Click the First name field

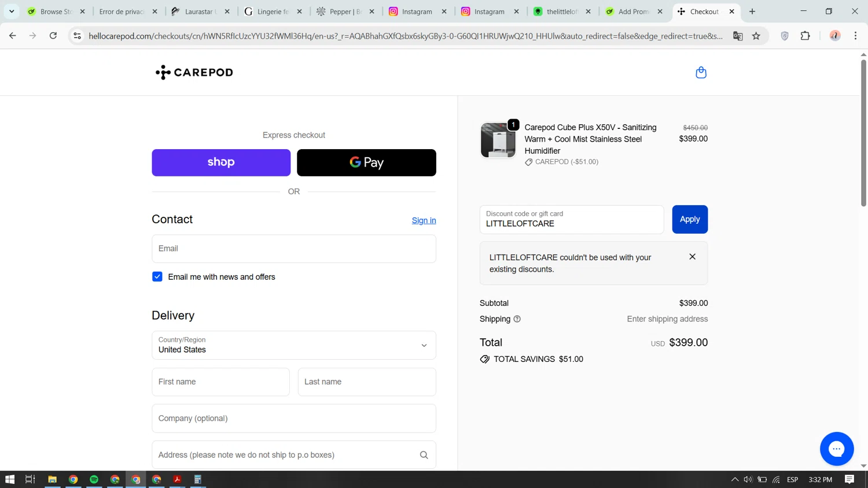(x=220, y=382)
